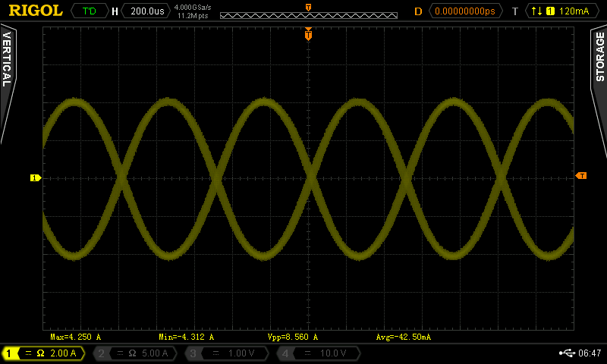Click the trigger marker on memory bar
The image size is (607, 364).
tap(308, 8)
